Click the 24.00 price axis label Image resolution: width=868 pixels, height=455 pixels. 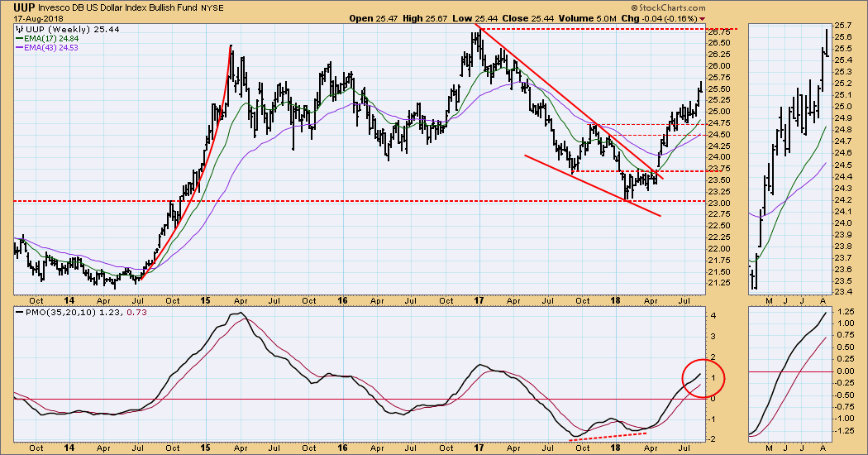[718, 157]
